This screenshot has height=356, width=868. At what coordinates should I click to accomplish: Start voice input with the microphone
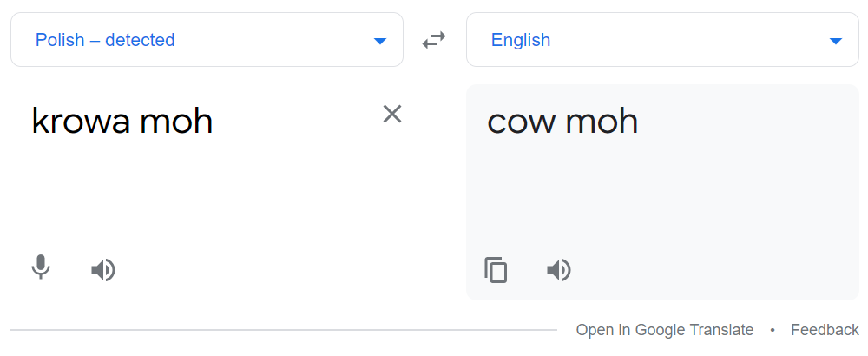point(41,267)
